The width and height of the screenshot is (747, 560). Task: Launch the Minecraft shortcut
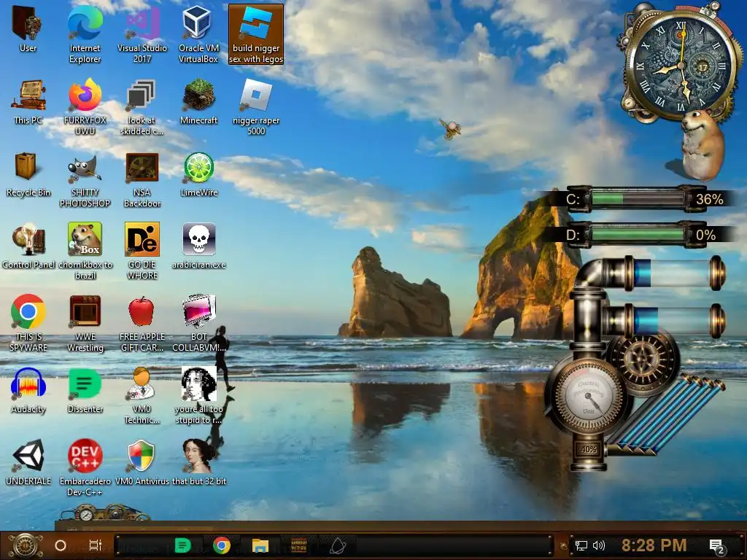[x=198, y=102]
